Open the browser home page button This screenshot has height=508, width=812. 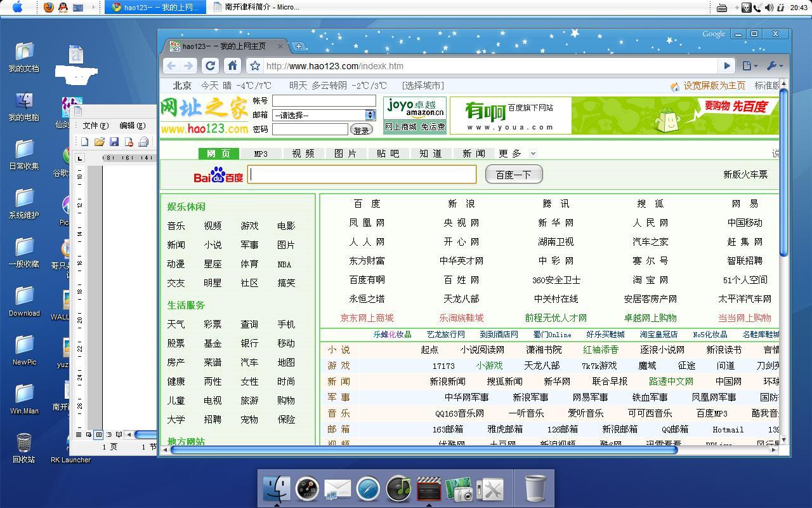point(232,65)
